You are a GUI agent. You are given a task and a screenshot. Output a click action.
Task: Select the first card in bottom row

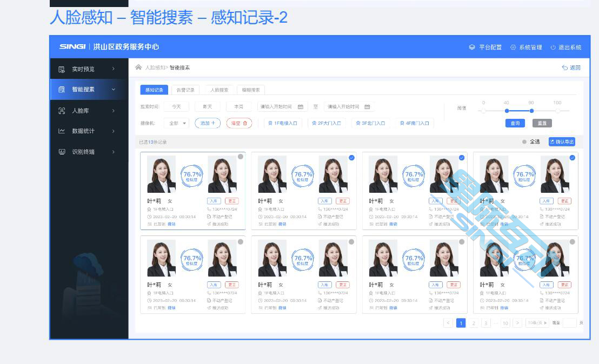[240, 241]
